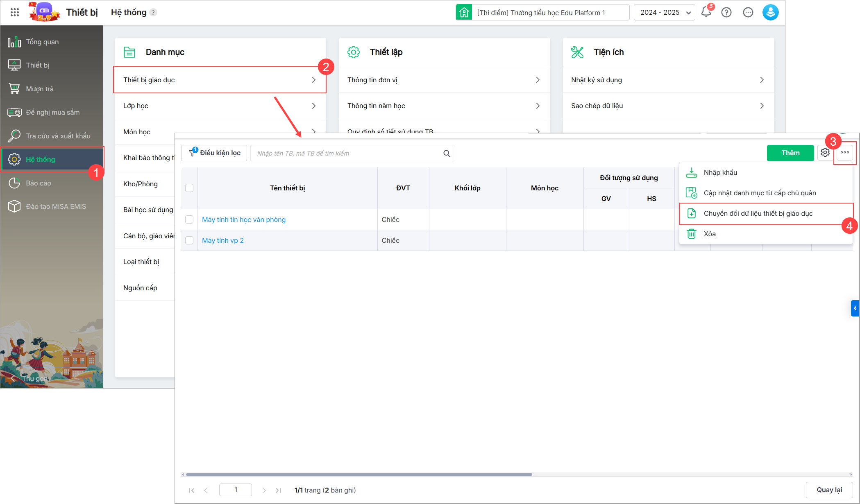The height and width of the screenshot is (504, 860).
Task: Click the notification bell icon
Action: pos(706,12)
